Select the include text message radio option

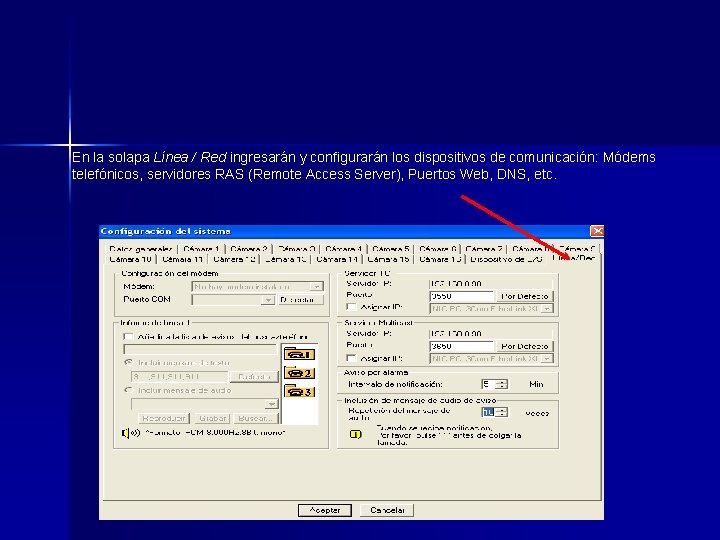pos(128,362)
